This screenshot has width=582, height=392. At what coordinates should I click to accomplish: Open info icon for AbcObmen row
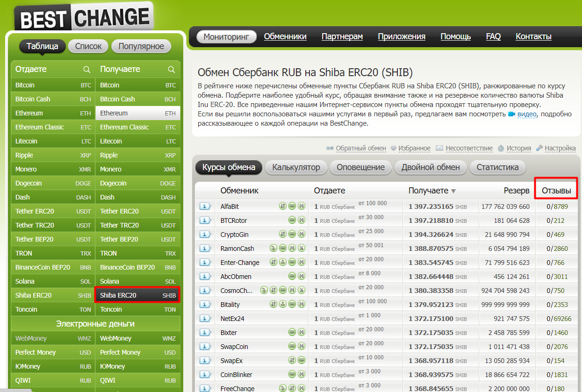pyautogui.click(x=205, y=277)
